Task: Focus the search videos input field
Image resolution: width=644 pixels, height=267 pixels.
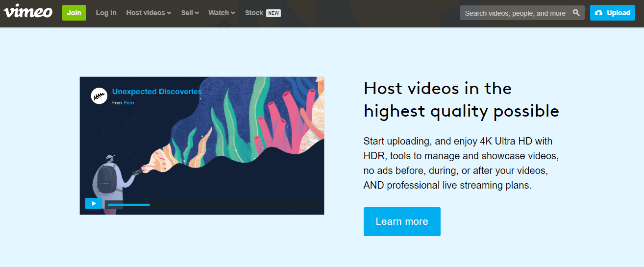Action: coord(515,13)
